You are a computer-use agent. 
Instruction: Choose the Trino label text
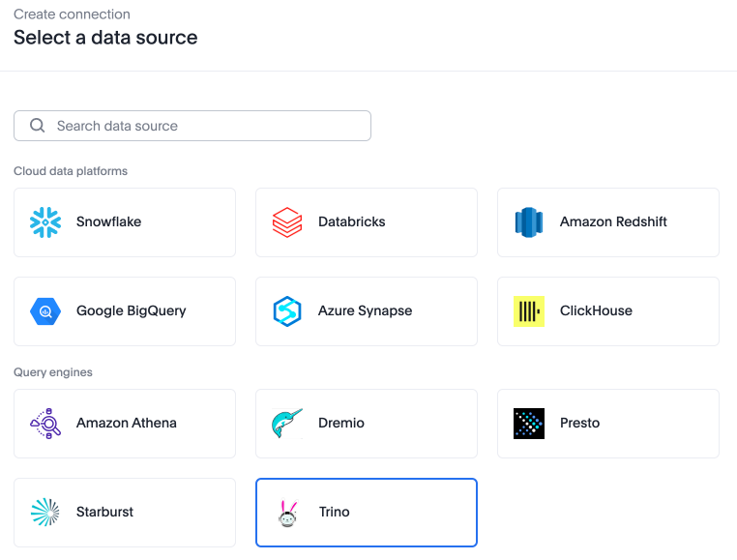(335, 512)
